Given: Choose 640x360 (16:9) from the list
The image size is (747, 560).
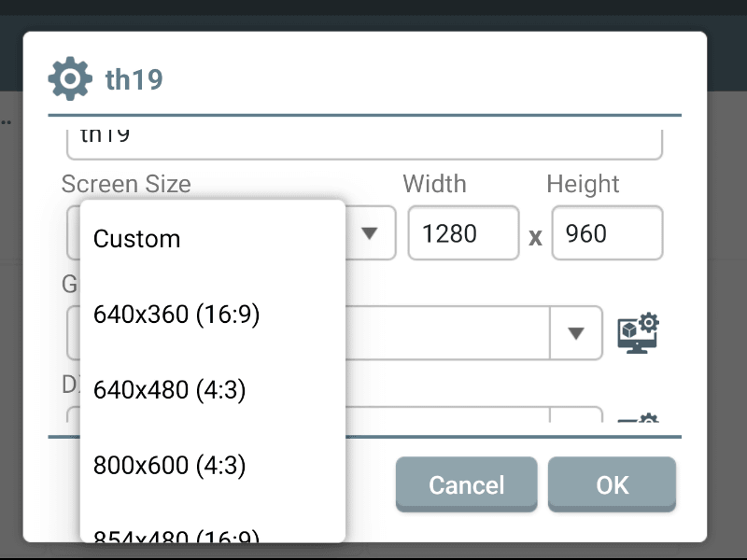Looking at the screenshot, I should click(x=176, y=315).
